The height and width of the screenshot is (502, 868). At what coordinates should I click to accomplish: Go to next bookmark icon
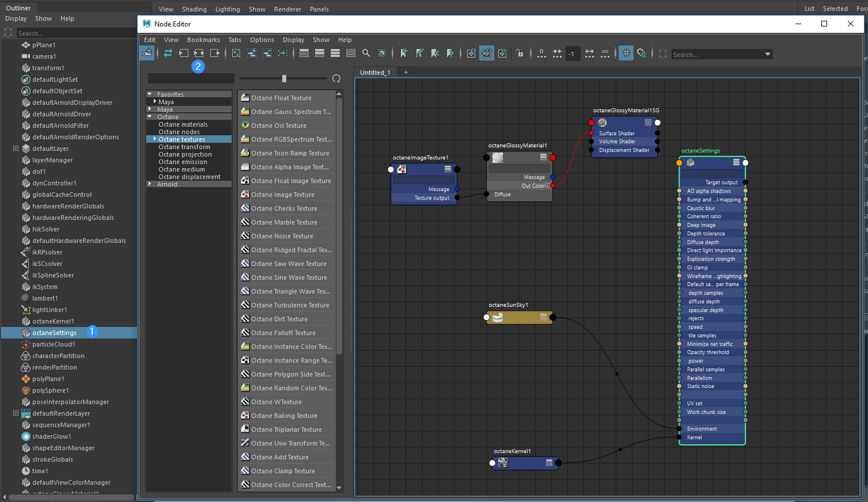(x=450, y=53)
